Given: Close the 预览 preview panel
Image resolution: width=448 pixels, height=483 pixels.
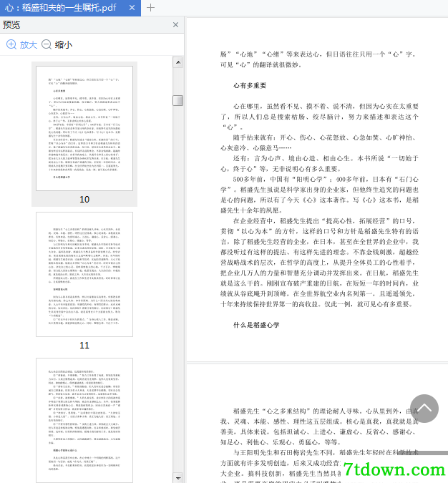Looking at the screenshot, I should 175,24.
